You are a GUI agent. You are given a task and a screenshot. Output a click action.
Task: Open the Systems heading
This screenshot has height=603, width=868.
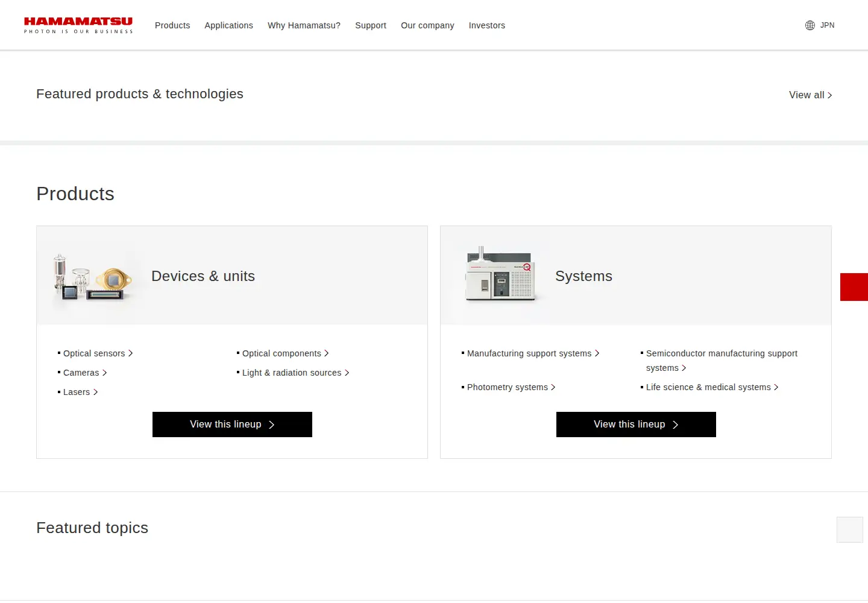(x=583, y=276)
